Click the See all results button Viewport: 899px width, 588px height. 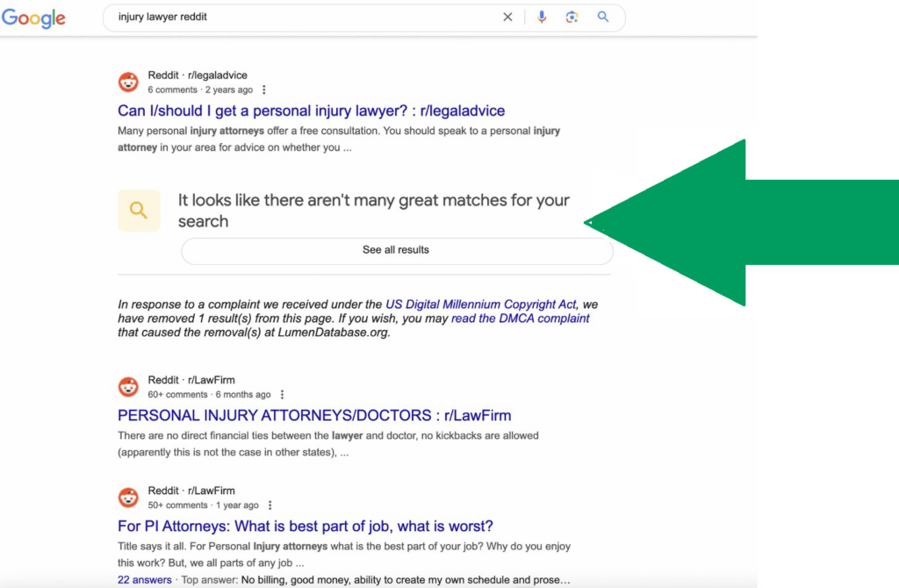coord(397,250)
